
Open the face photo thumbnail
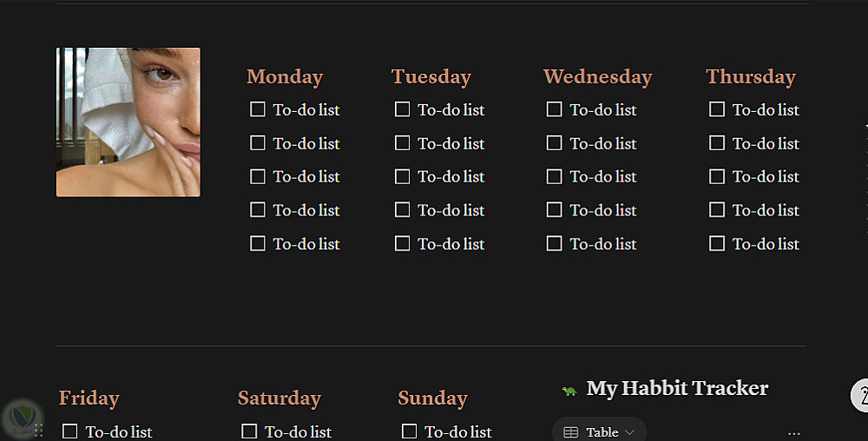128,122
